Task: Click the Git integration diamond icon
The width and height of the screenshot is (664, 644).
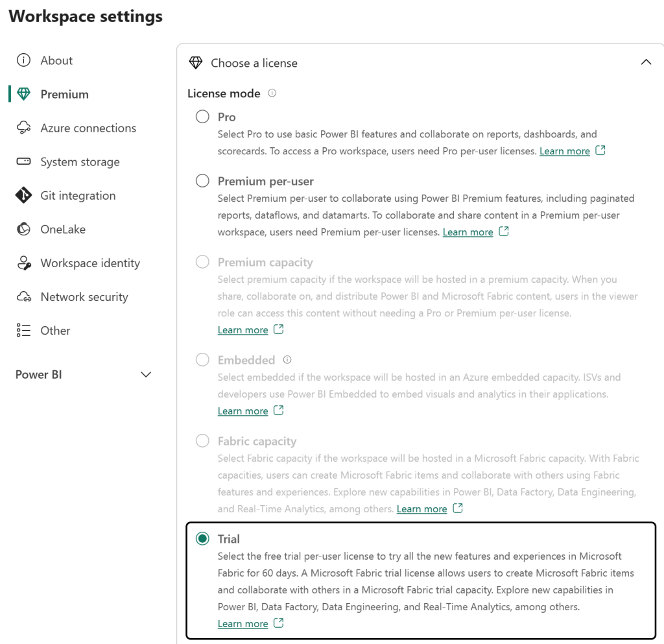Action: [23, 195]
